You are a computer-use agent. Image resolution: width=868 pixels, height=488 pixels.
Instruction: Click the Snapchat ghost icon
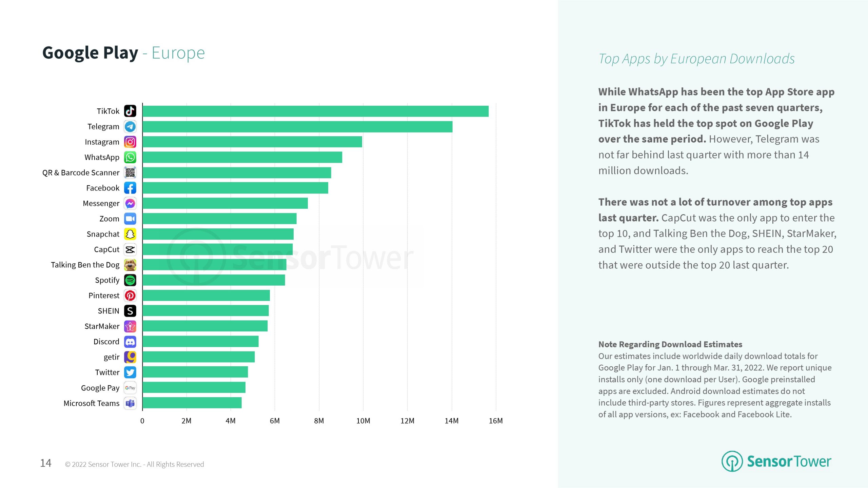[130, 234]
